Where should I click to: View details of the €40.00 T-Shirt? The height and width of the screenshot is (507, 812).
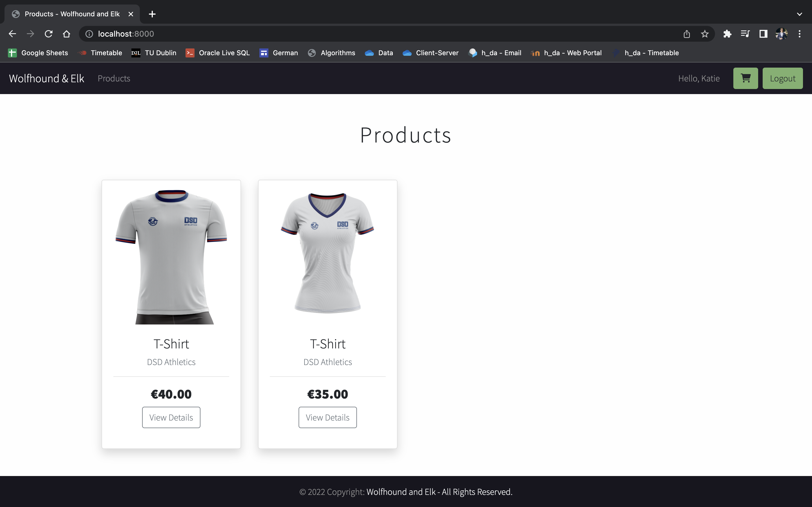tap(171, 417)
